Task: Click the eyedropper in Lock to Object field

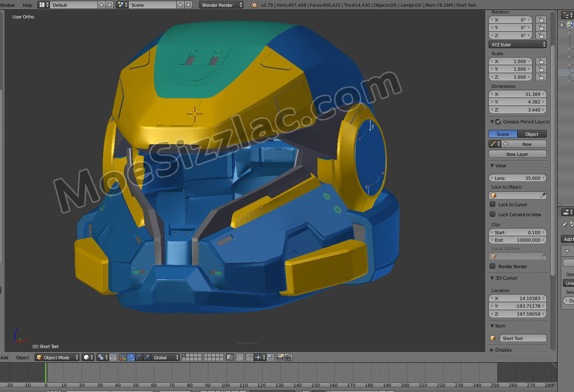Action: coord(542,195)
